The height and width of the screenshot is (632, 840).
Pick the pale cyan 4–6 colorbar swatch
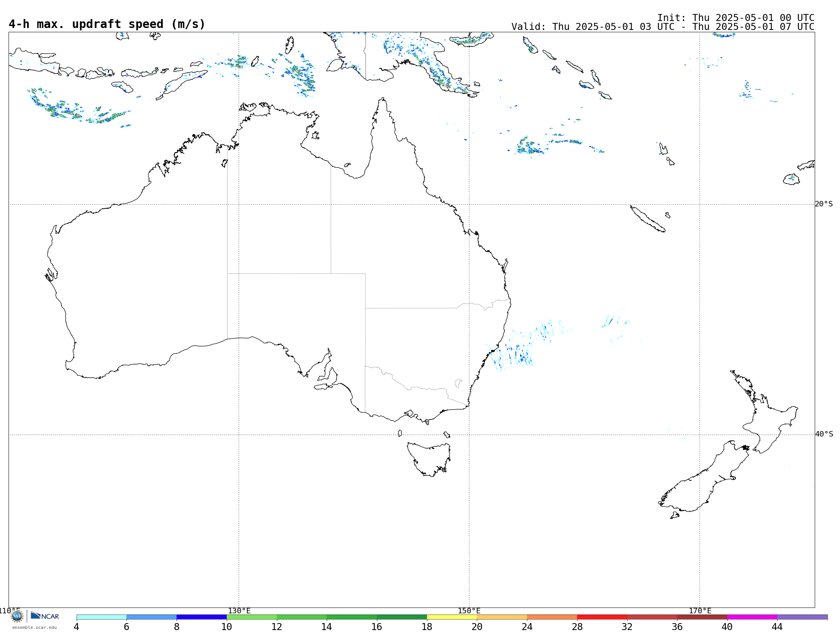101,617
